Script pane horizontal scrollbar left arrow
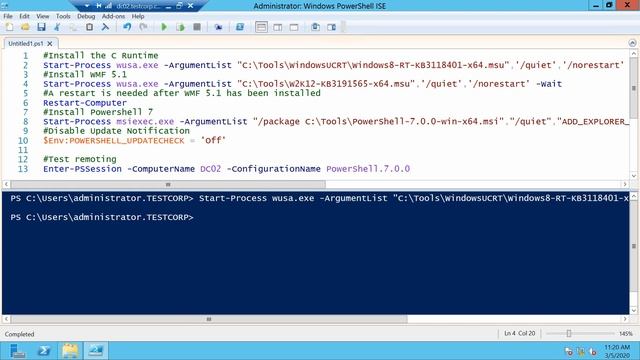Image resolution: width=640 pixels, height=360 pixels. [6, 184]
